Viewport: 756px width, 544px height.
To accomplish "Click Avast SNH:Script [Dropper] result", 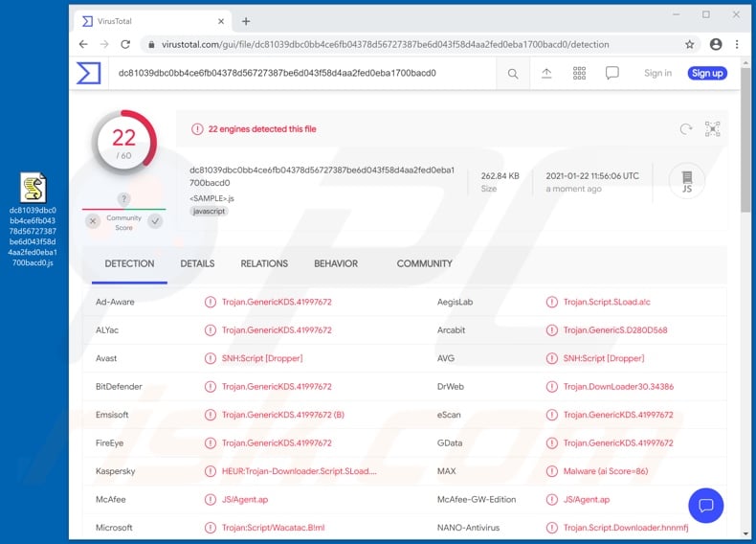I will pyautogui.click(x=262, y=358).
